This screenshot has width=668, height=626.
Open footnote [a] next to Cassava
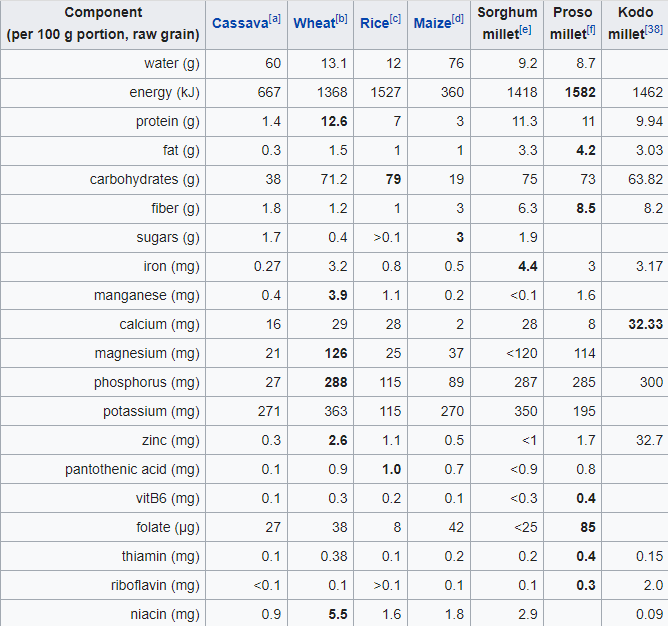tap(275, 19)
